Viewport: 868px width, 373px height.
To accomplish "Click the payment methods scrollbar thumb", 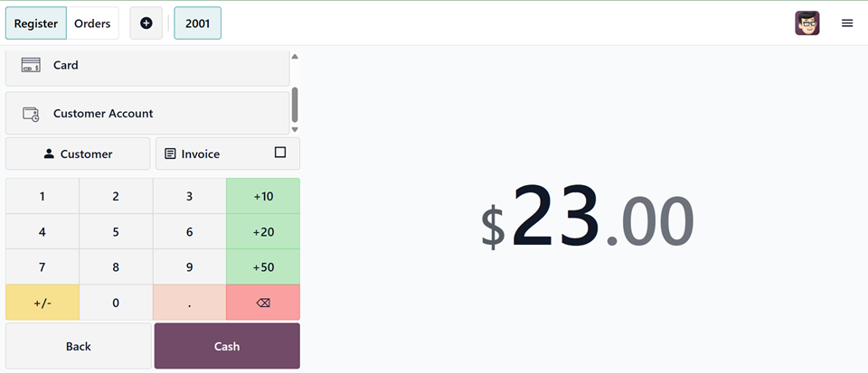I will coord(295,105).
